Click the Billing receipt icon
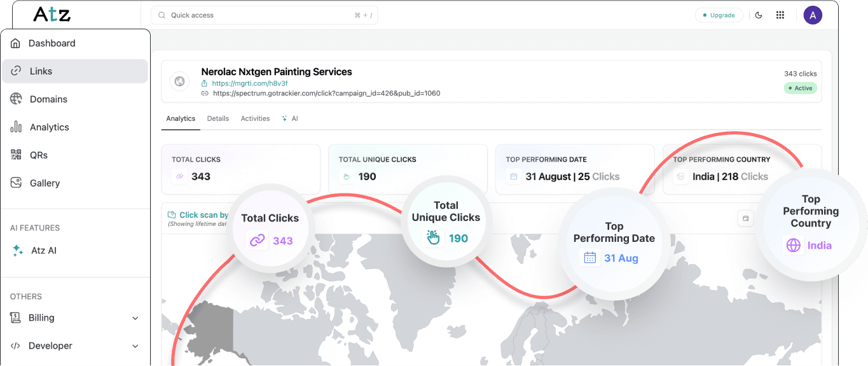Screen dimensions: 868x366 coord(16,318)
